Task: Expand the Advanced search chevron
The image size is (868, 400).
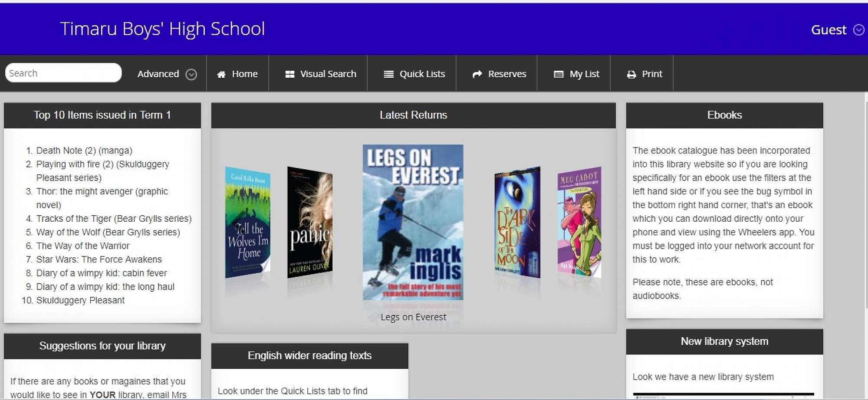Action: pyautogui.click(x=191, y=74)
